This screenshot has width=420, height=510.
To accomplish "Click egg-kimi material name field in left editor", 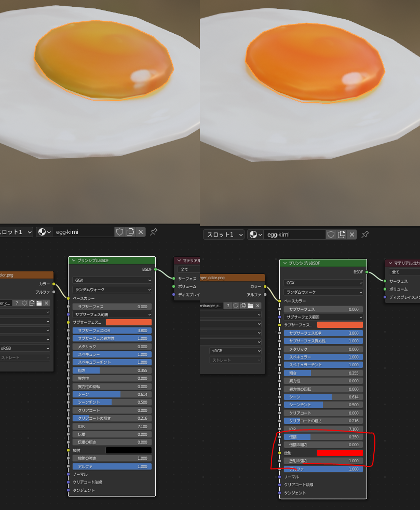I will [82, 232].
